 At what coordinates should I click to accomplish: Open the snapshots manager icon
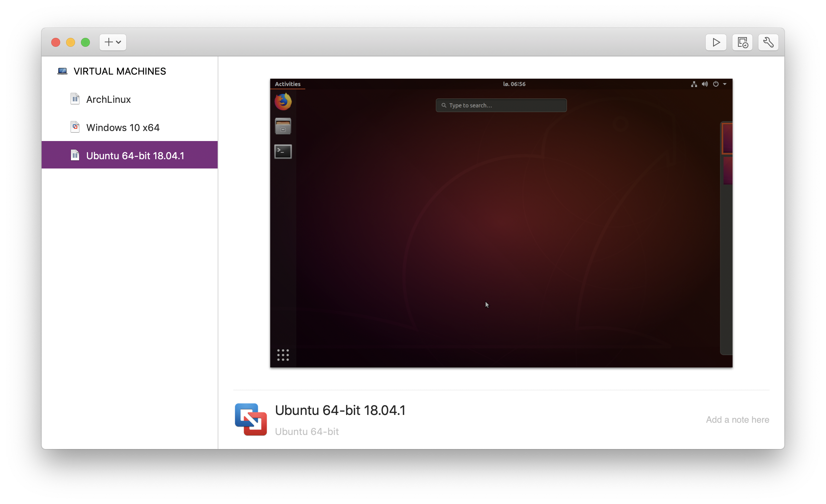[742, 42]
